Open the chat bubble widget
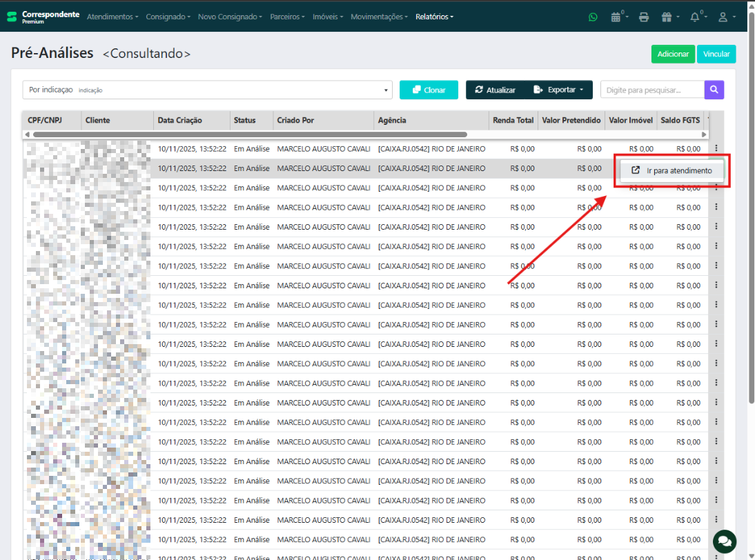This screenshot has width=755, height=560. 725,541
